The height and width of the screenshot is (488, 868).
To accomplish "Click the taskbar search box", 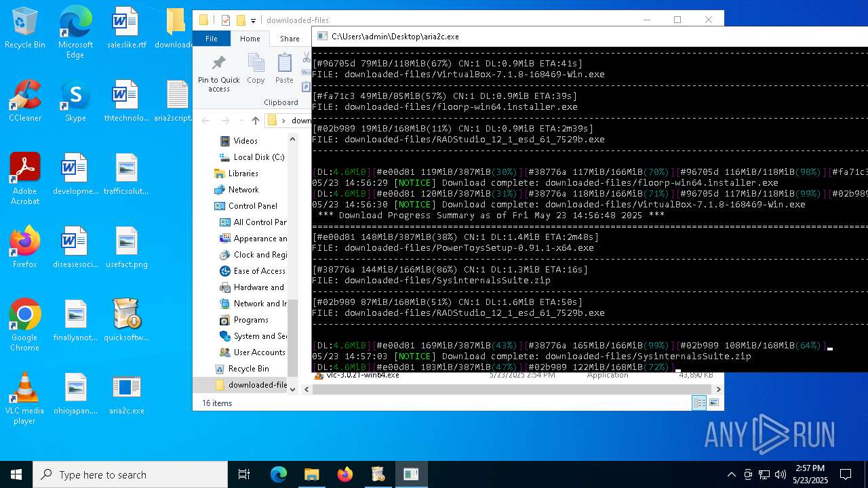I will click(130, 474).
